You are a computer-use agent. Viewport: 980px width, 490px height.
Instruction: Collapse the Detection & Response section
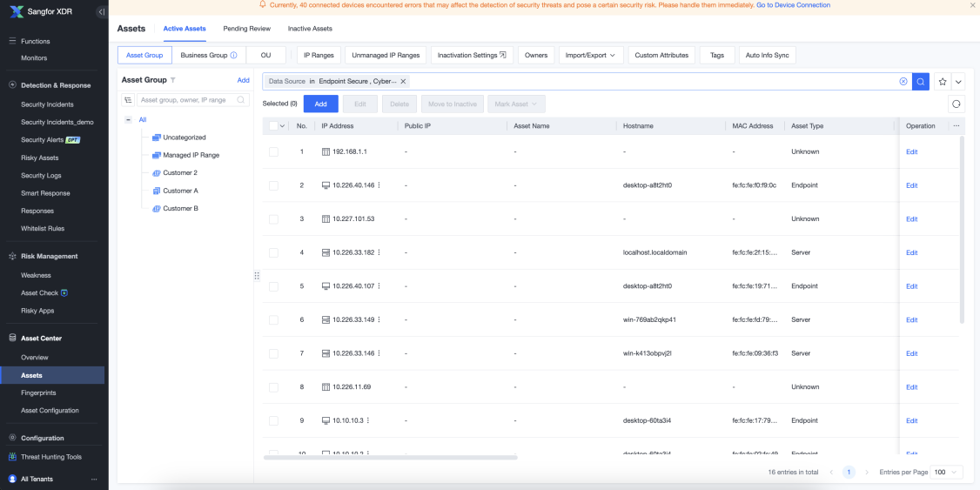(56, 85)
